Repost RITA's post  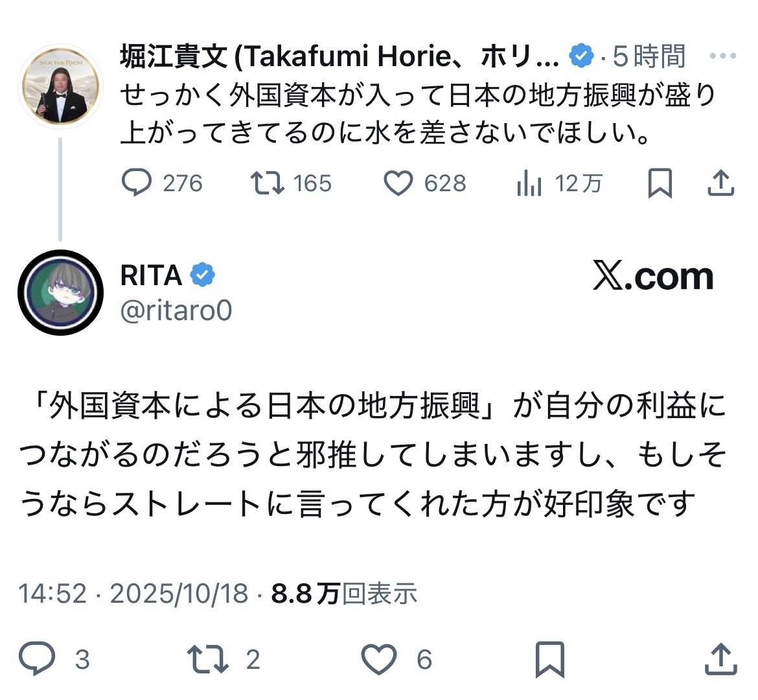(x=207, y=659)
